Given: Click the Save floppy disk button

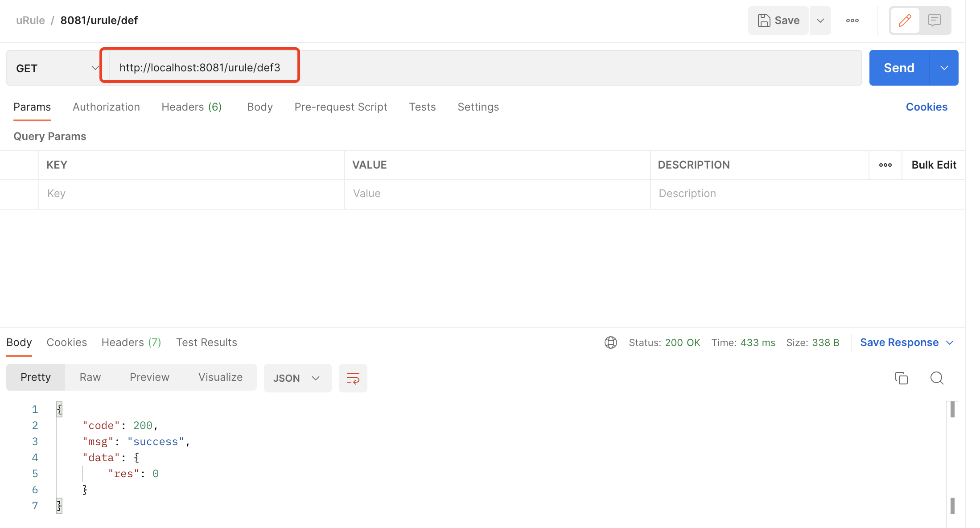Looking at the screenshot, I should tap(778, 21).
